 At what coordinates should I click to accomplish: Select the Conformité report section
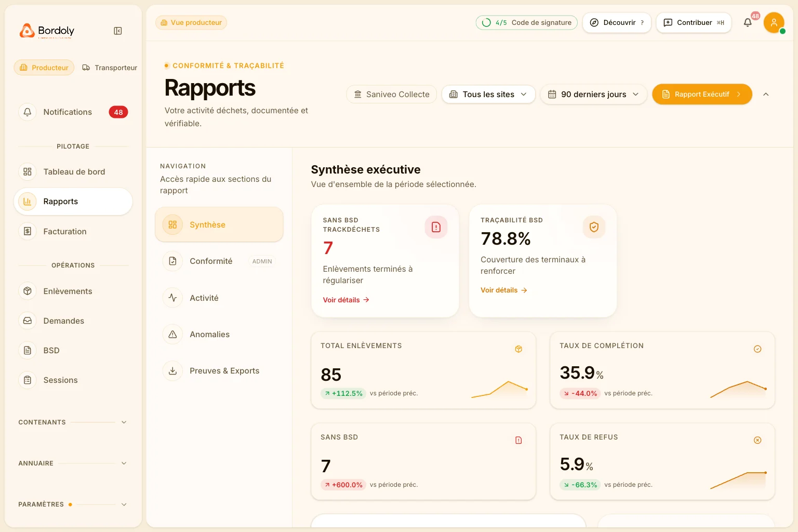[x=219, y=261]
